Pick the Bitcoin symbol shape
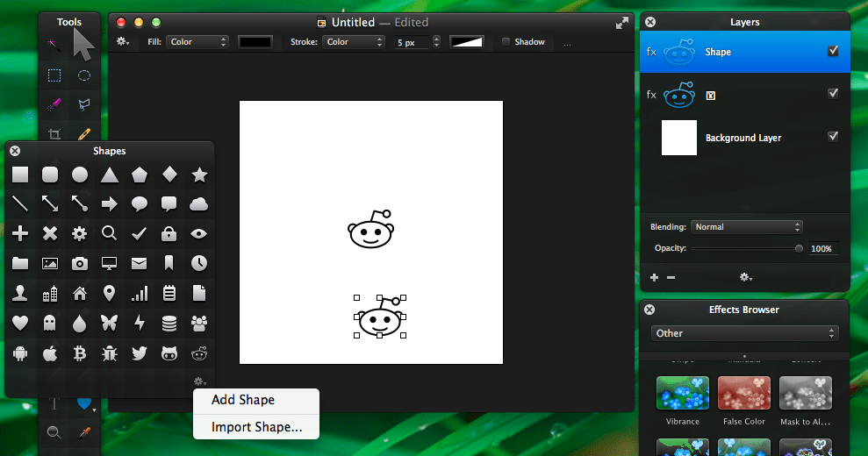This screenshot has height=456, width=868. [x=80, y=353]
